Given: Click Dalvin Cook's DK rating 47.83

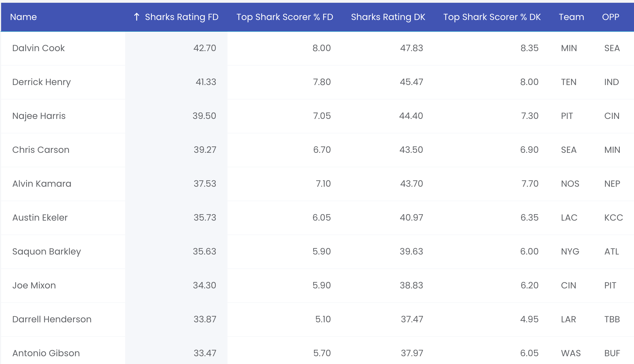Looking at the screenshot, I should 412,48.
